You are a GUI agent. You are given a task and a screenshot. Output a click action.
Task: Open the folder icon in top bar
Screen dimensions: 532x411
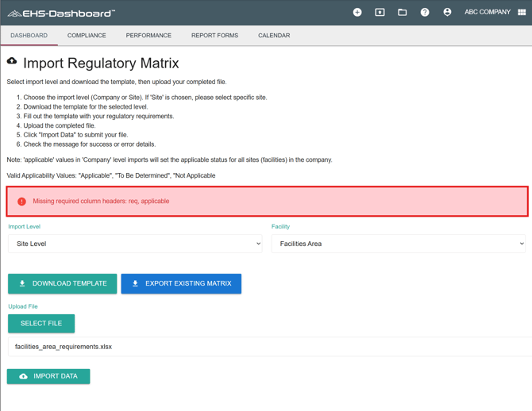point(403,12)
